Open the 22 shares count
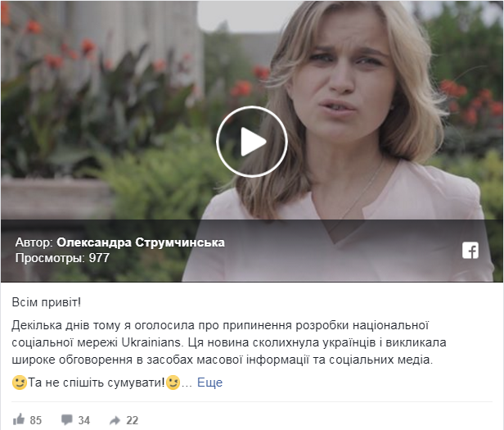This screenshot has width=504, height=430. pyautogui.click(x=132, y=420)
